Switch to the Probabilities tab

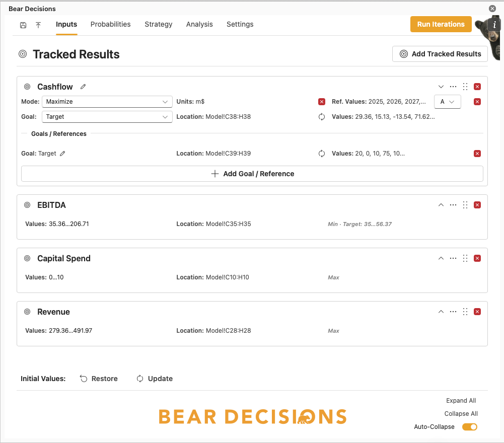[111, 25]
